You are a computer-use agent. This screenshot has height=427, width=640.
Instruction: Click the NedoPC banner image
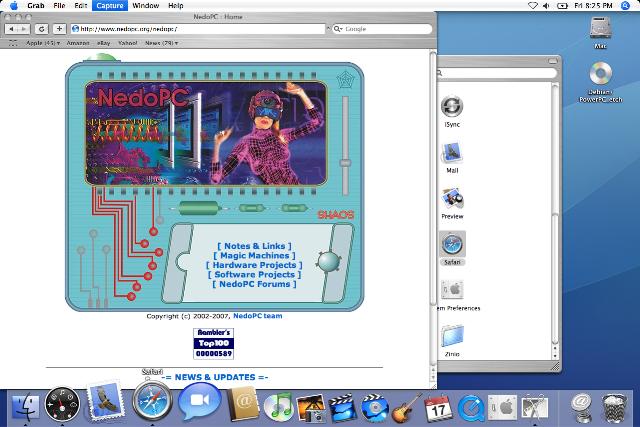[206, 133]
